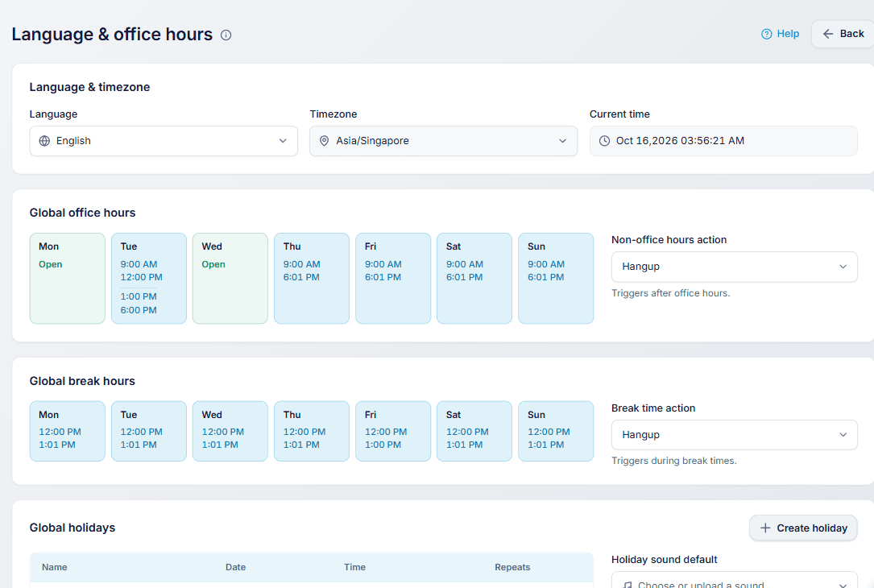Open the Help link
The image size is (874, 588).
click(x=781, y=34)
